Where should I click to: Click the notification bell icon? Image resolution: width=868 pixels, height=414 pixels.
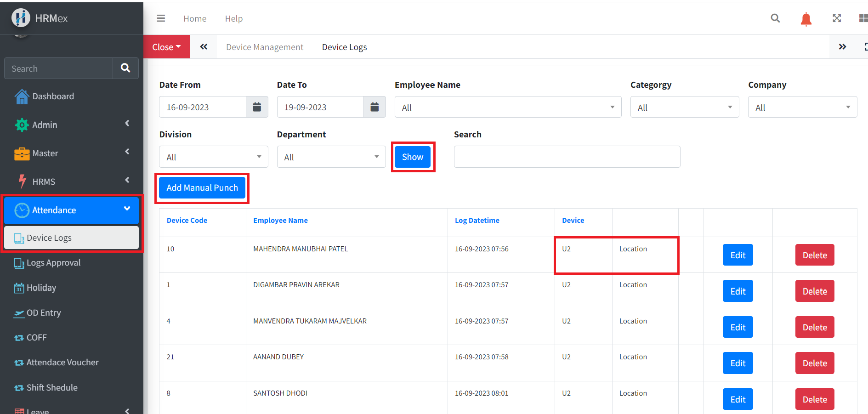(x=806, y=19)
